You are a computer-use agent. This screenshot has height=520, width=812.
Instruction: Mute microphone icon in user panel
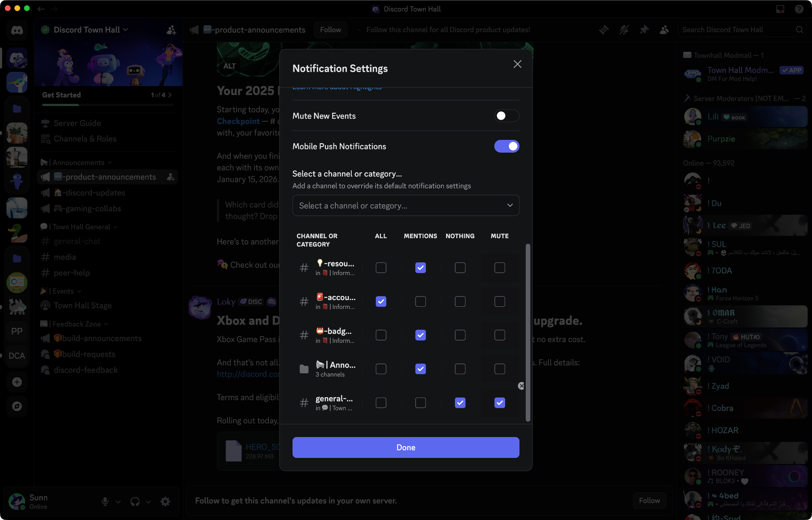(105, 502)
